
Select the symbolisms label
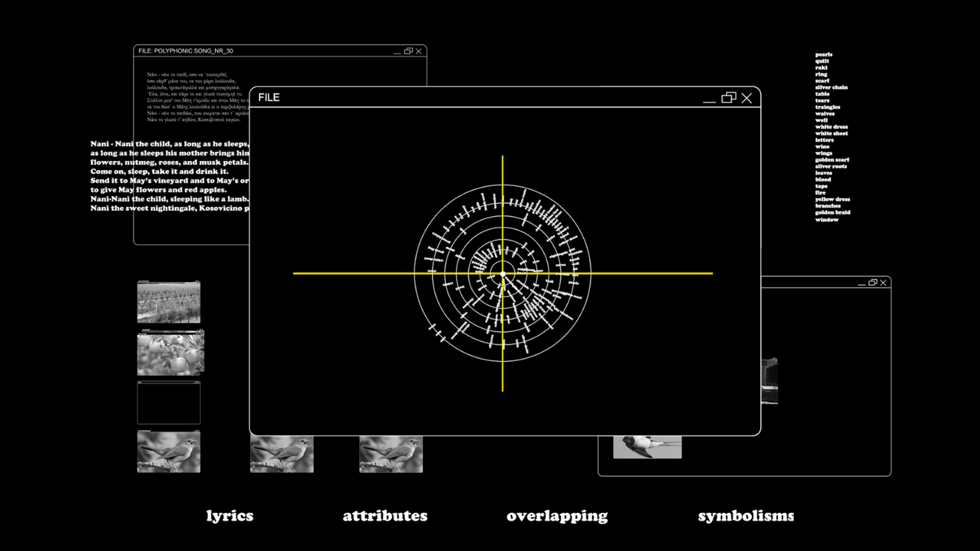[x=746, y=516]
